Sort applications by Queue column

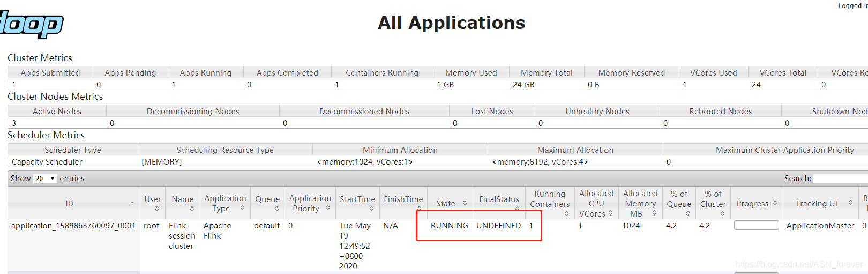(x=267, y=203)
